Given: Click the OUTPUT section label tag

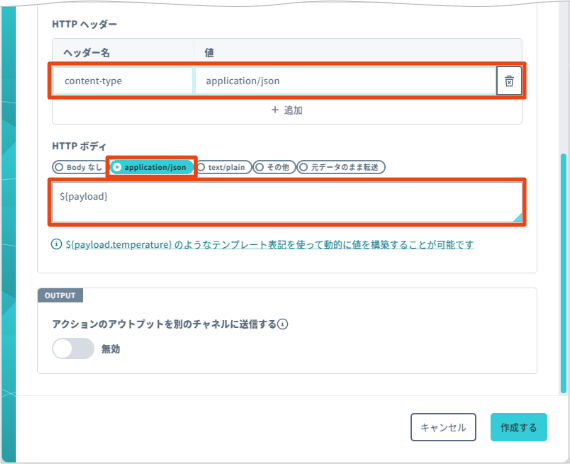Looking at the screenshot, I should (60, 295).
